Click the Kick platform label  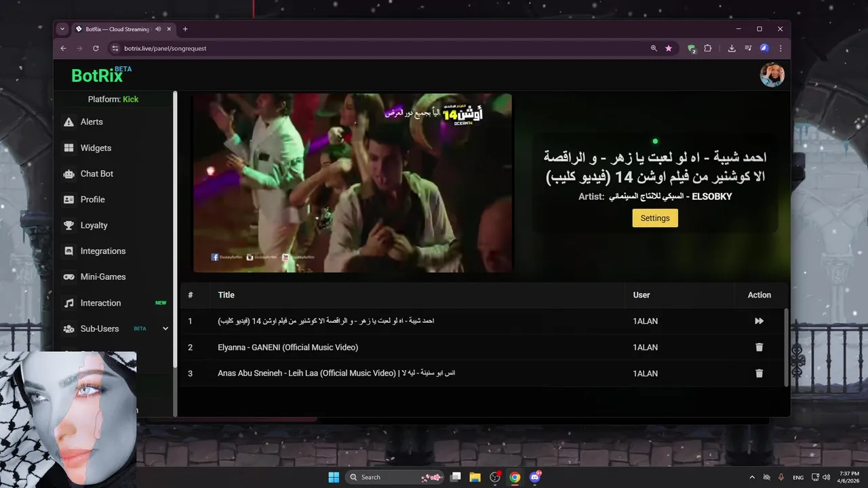130,99
